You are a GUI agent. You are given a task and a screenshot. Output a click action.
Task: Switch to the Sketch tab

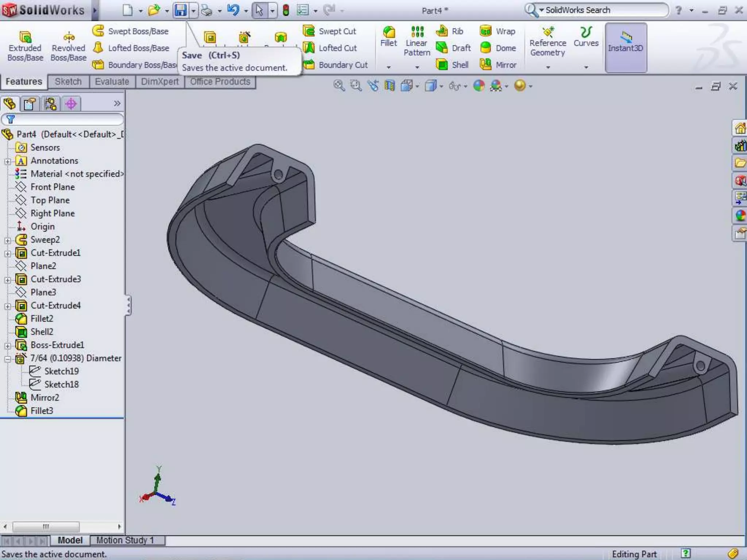[x=68, y=82]
